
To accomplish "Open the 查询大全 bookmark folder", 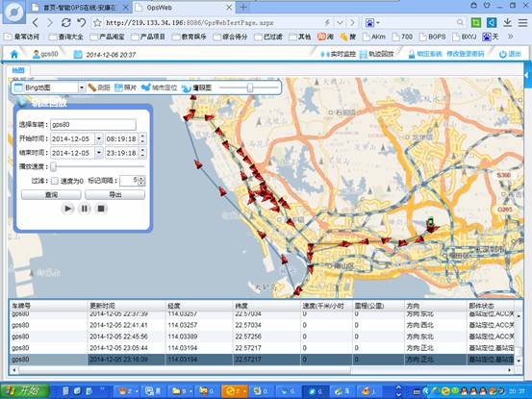I will click(x=66, y=37).
